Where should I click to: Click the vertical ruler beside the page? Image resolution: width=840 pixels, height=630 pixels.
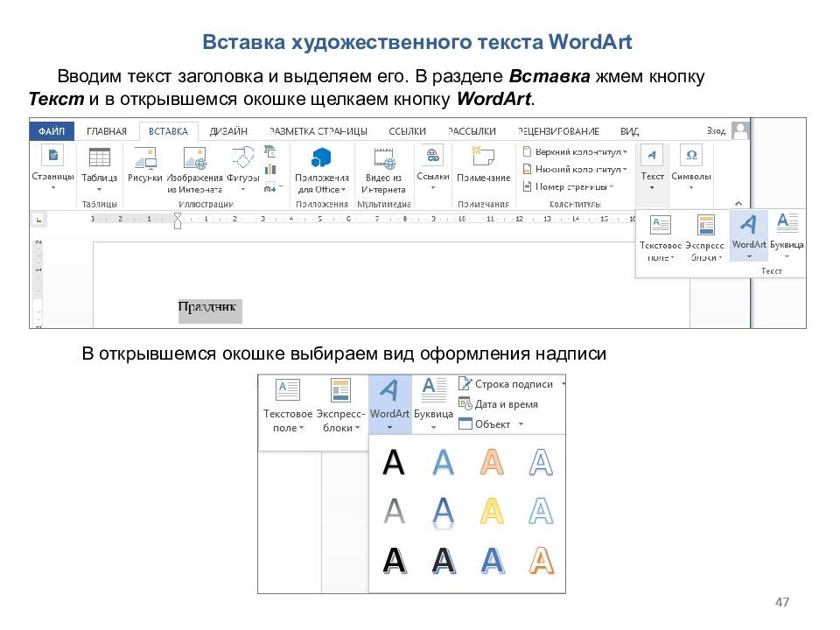(38, 283)
